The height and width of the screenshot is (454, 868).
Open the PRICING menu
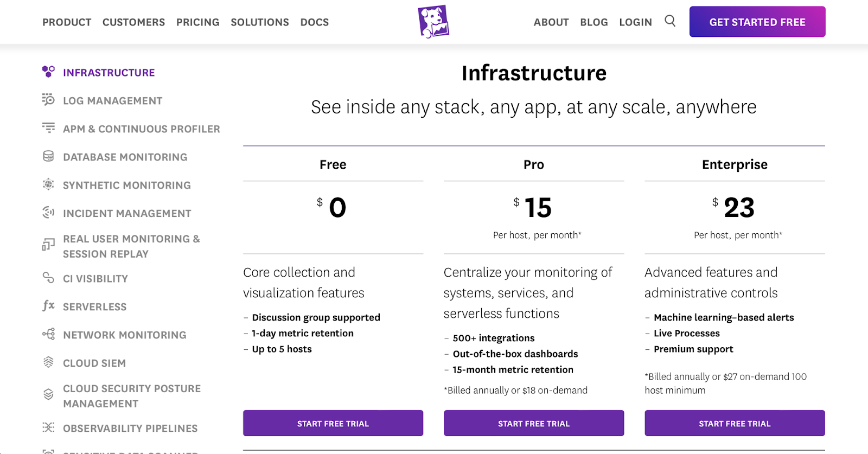[197, 22]
